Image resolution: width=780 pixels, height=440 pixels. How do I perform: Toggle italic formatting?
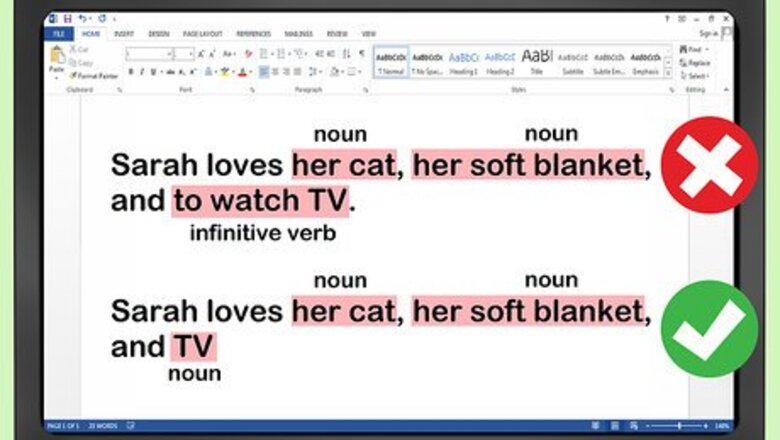tap(142, 72)
